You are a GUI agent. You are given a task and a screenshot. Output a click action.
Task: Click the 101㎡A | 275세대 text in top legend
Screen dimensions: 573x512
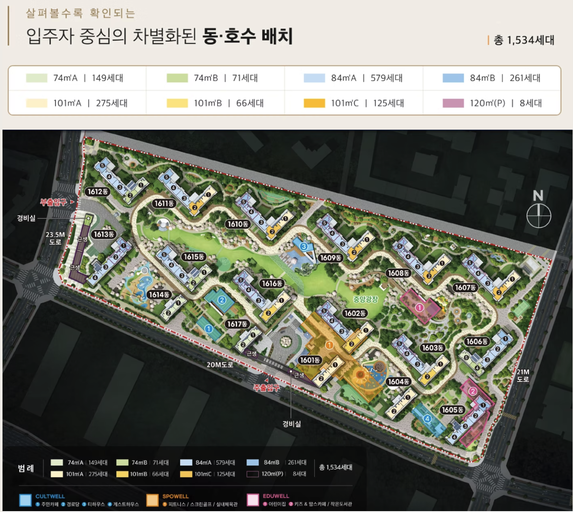91,103
